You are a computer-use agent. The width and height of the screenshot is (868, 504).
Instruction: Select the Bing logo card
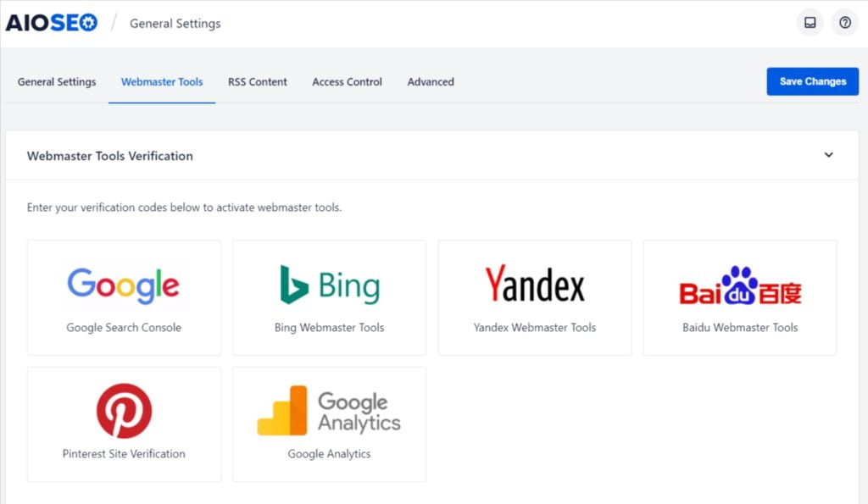click(329, 285)
